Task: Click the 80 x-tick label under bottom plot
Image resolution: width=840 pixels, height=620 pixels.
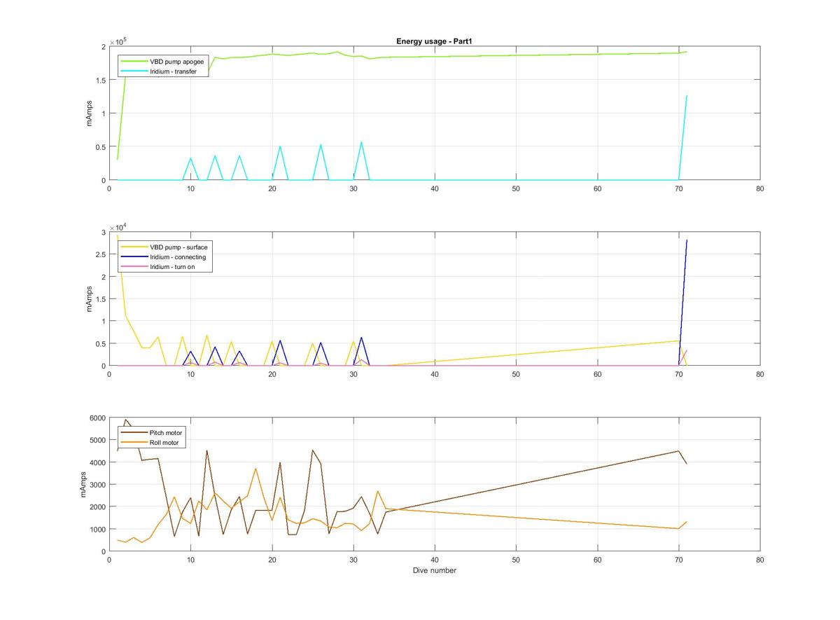Action: pos(760,560)
